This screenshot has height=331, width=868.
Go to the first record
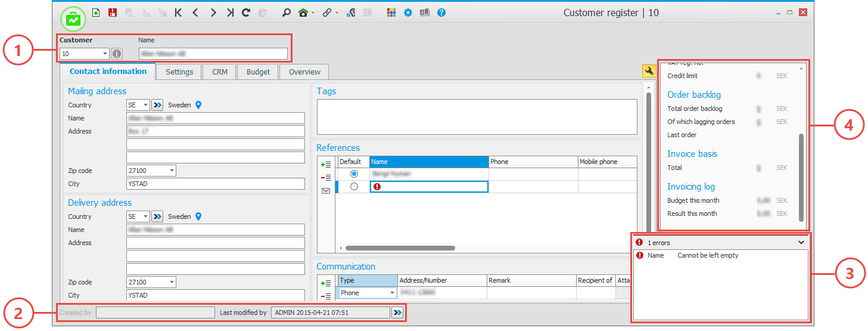tap(178, 13)
